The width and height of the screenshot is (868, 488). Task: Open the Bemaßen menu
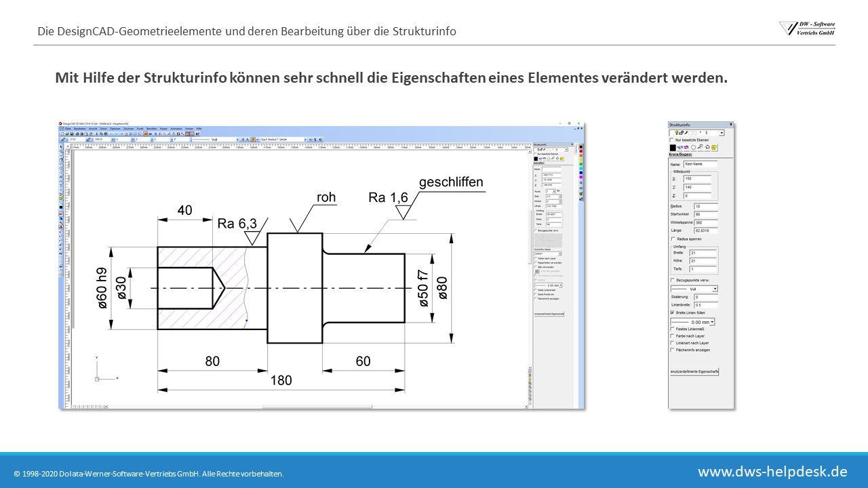(x=152, y=129)
